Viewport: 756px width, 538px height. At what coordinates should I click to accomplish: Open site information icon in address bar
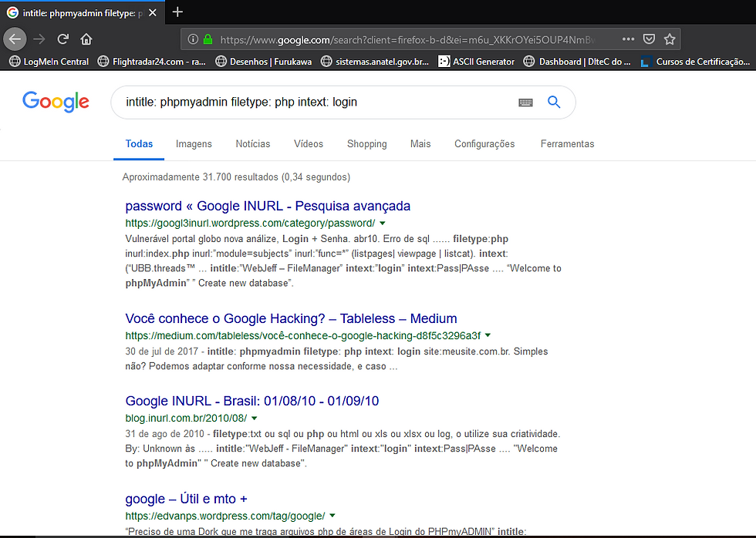tap(193, 39)
